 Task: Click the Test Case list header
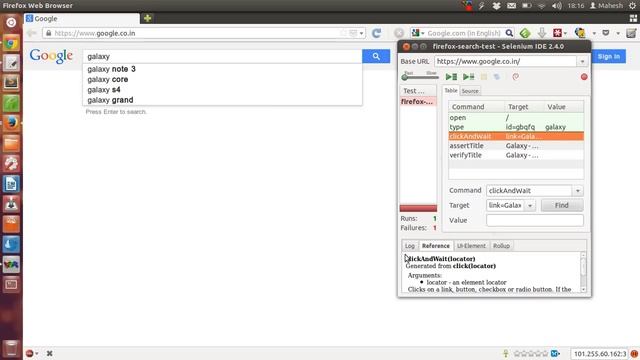(x=418, y=91)
